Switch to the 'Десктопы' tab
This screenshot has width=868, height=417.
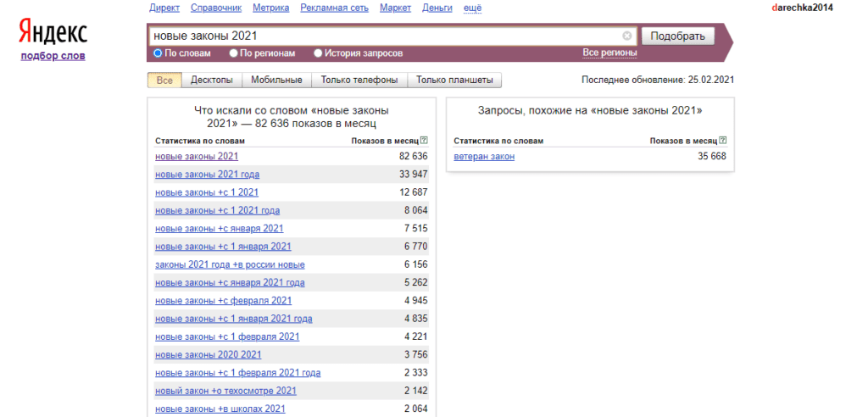(x=211, y=81)
